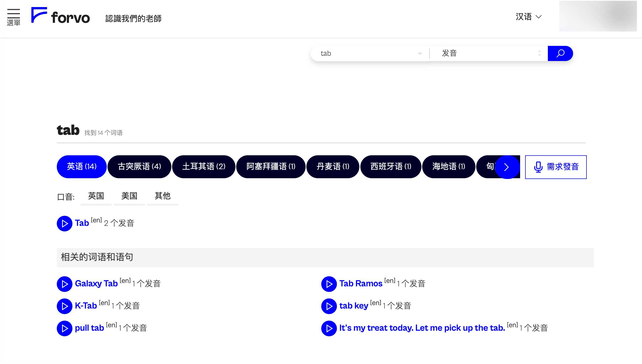642x364 pixels.
Task: Filter by 美国 accent
Action: pos(129,196)
